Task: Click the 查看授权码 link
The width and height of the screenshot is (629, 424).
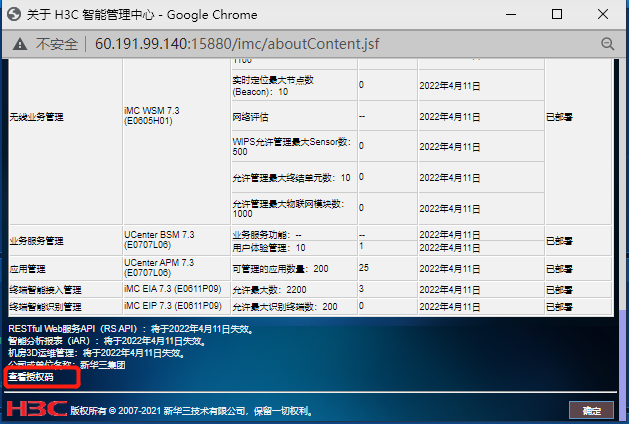Action: (31, 377)
